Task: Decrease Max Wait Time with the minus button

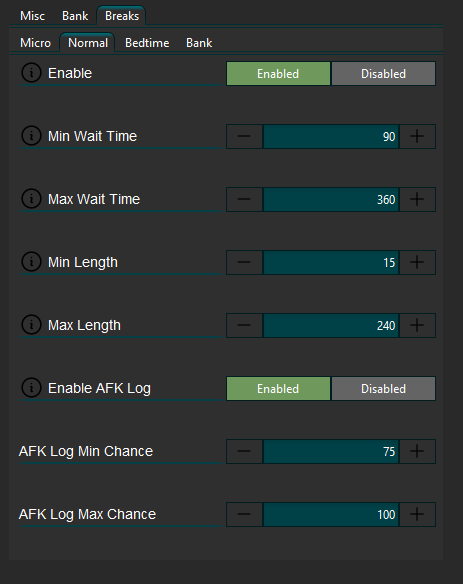Action: click(244, 199)
